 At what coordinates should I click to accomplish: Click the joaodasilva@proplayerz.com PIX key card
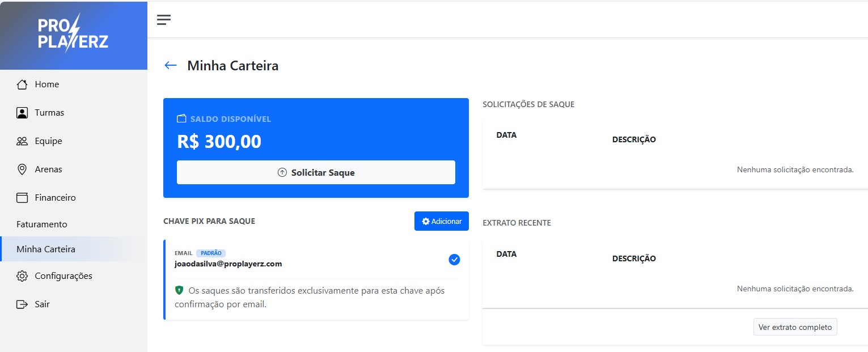[228, 264]
